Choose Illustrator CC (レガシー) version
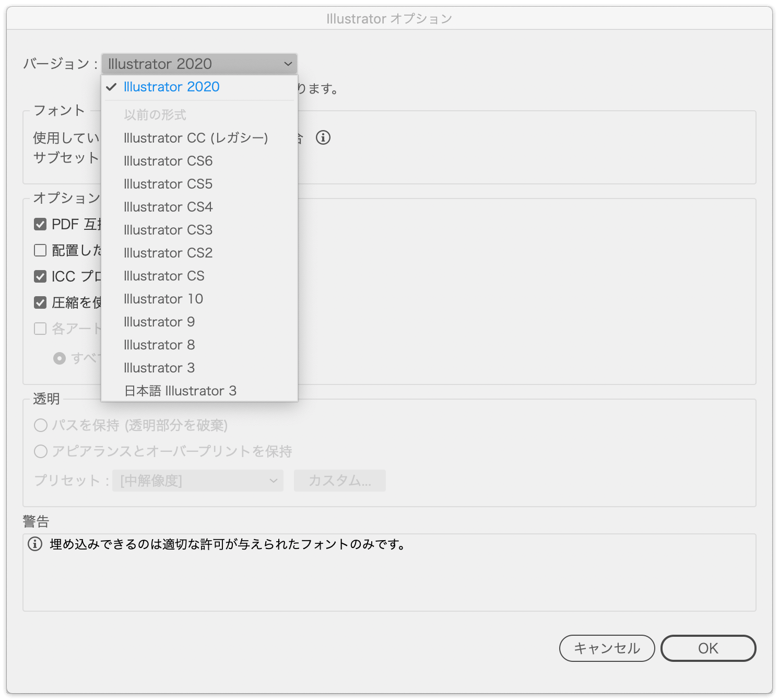This screenshot has width=779, height=700. (x=199, y=138)
